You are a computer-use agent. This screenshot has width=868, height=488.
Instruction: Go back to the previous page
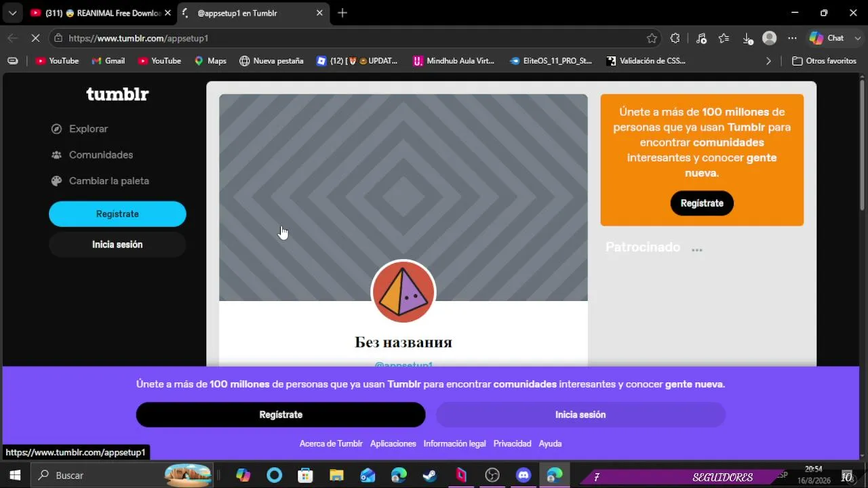[12, 38]
